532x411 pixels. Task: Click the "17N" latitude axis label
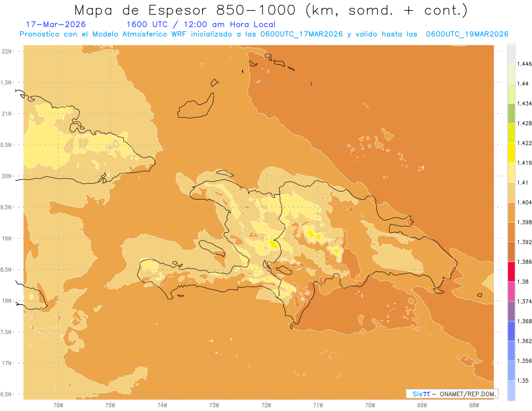[x=8, y=363]
